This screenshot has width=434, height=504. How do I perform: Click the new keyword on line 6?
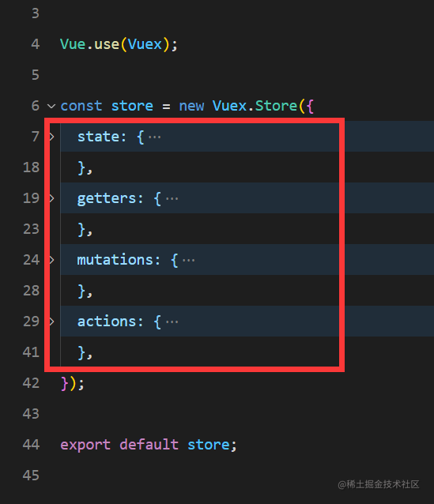click(191, 106)
